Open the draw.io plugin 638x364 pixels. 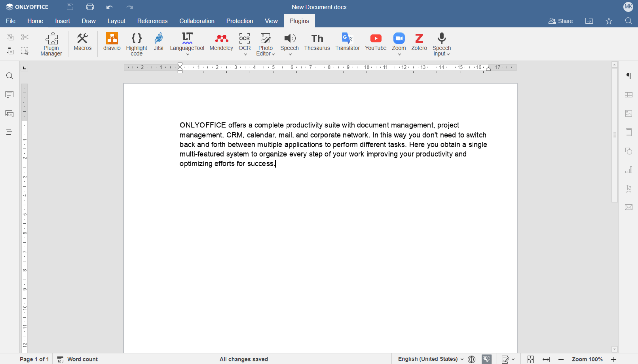click(x=112, y=41)
